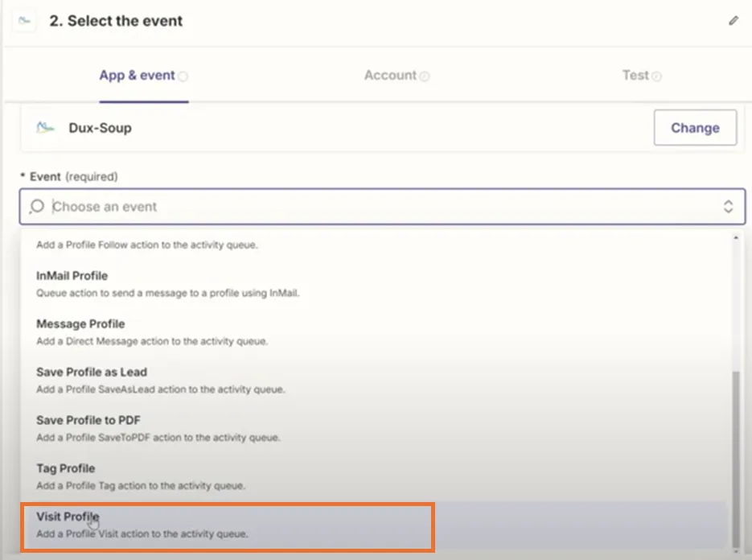Viewport: 752px width, 560px height.
Task: Select the InMail Profile event
Action: click(374, 283)
